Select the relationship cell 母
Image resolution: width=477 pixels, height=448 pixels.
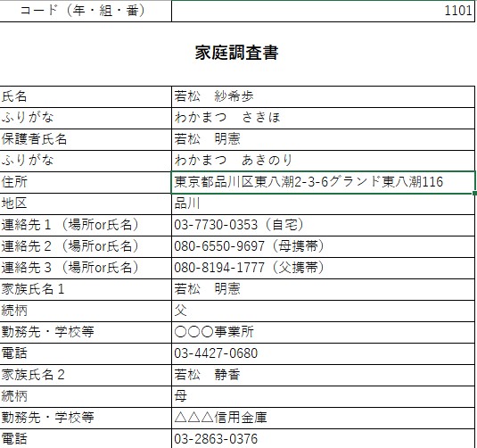click(323, 396)
